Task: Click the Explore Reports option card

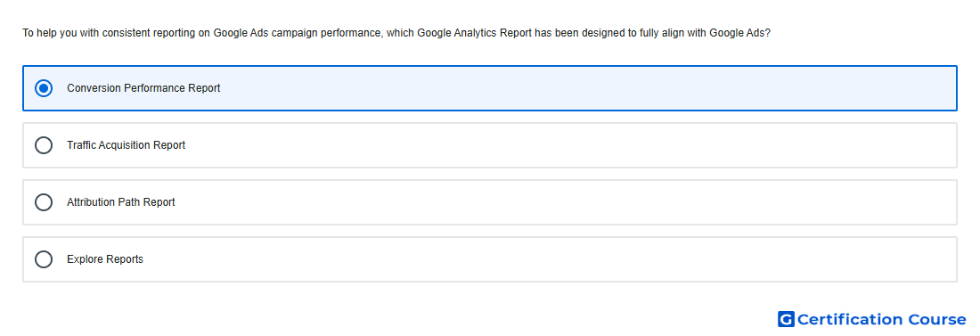Action: point(490,259)
